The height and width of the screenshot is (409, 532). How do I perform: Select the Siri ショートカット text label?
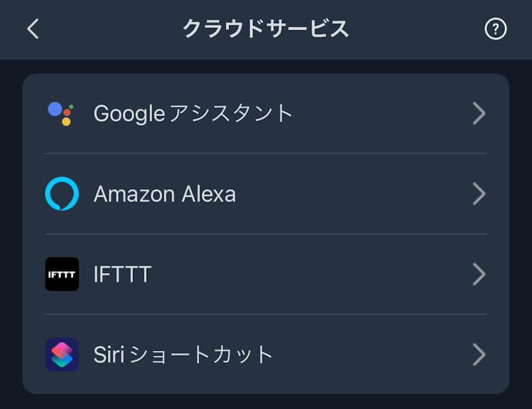coord(183,355)
